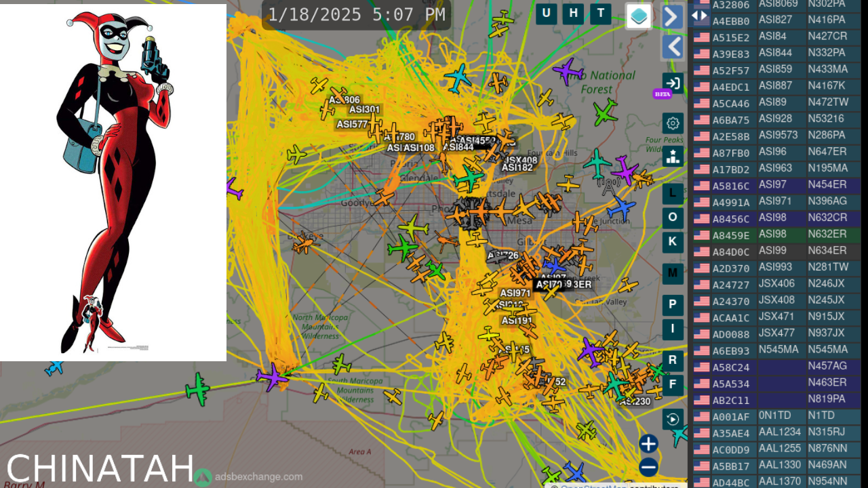Viewport: 868px width, 488px height.
Task: Select the blue aircraft near Apache Junction
Action: pyautogui.click(x=621, y=209)
